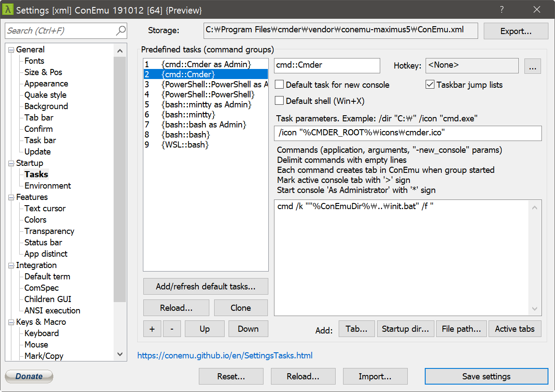The image size is (555, 392).
Task: Collapse the Features tree node
Action: (11, 197)
